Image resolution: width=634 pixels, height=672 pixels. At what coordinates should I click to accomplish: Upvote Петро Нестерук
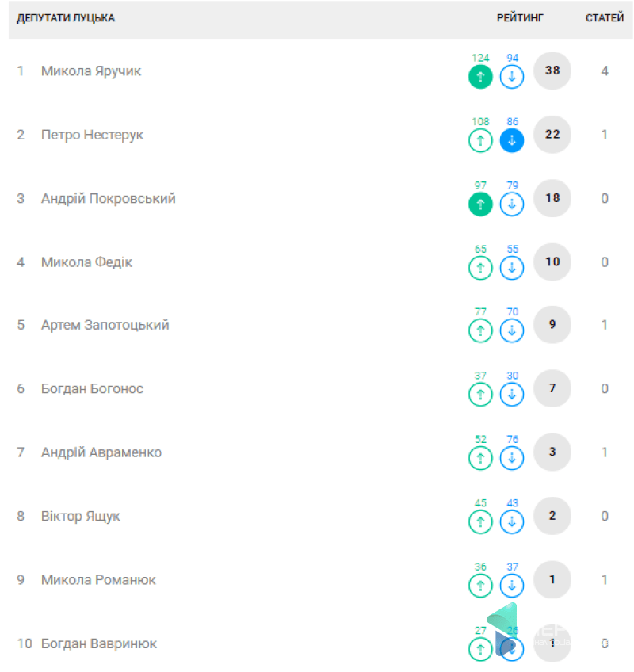(x=480, y=140)
